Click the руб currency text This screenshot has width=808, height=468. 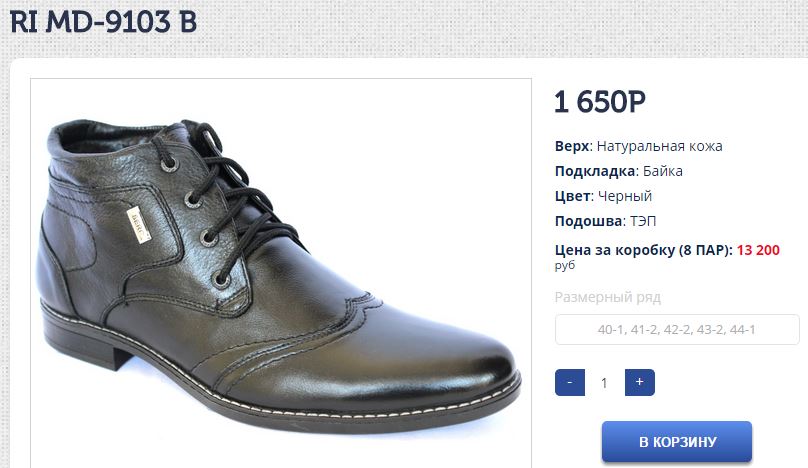pos(564,266)
